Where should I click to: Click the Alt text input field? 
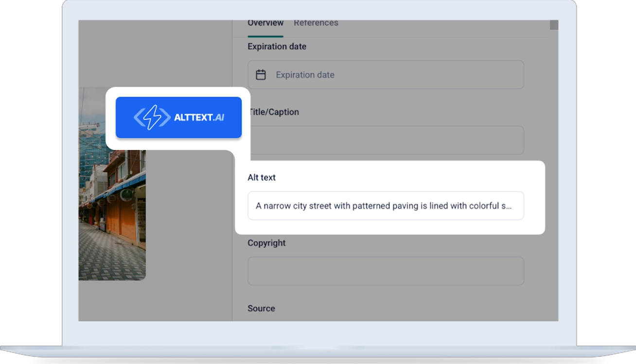pos(386,206)
